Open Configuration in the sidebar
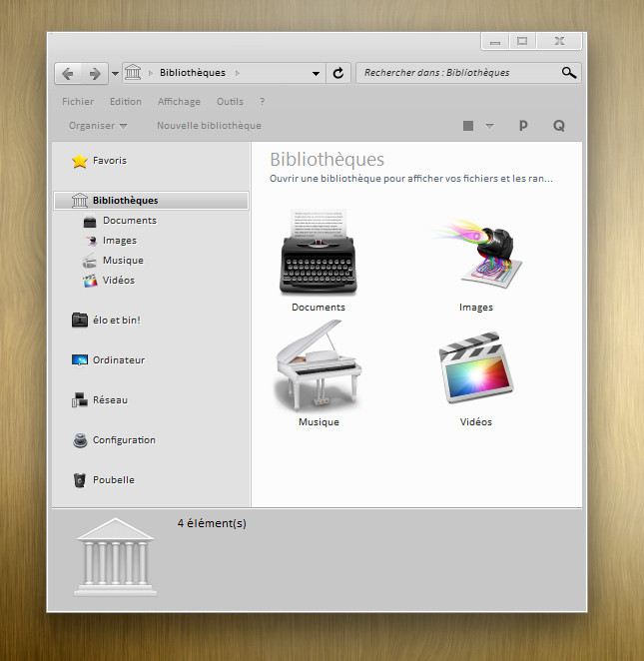This screenshot has height=661, width=644. point(114,440)
